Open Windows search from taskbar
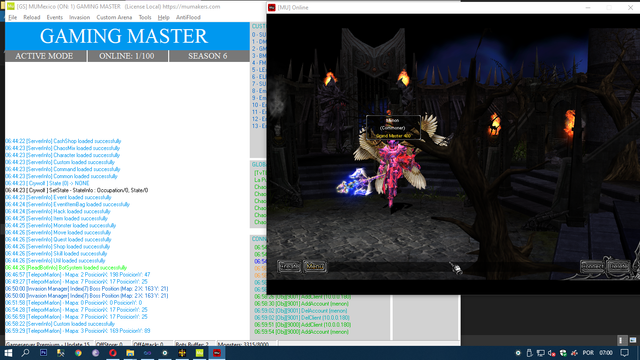Viewport: 640px width, 360px height. pos(25,353)
